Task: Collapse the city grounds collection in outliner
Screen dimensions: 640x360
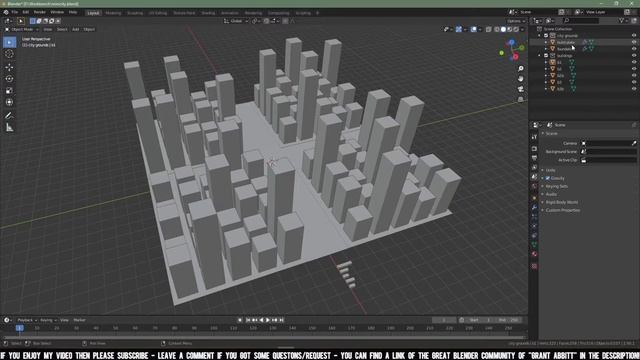Action: (x=540, y=36)
